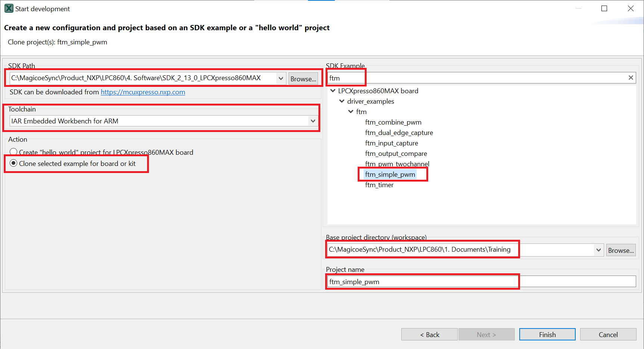Select the ftm_combine_pwm example
Viewport: 644px width, 349px height.
tap(393, 122)
